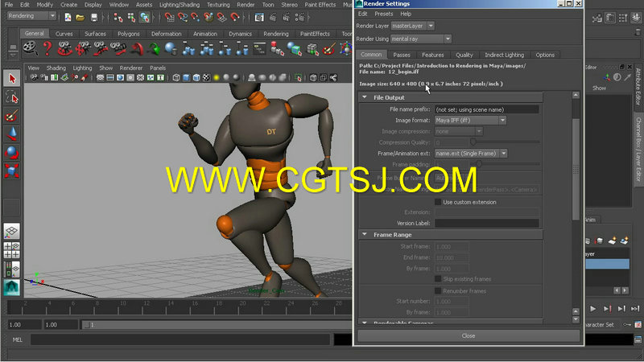Click the Version Label input field
The height and width of the screenshot is (362, 644).
tap(487, 223)
